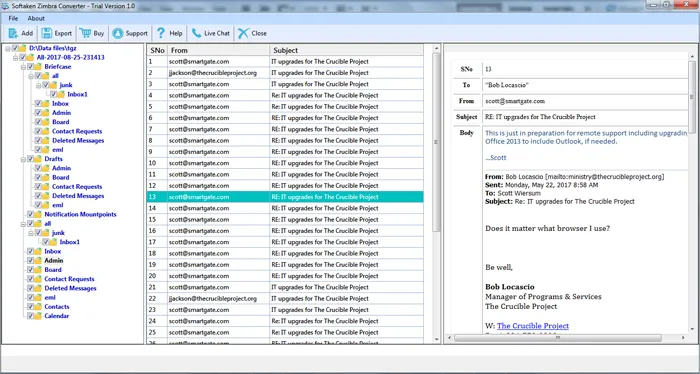
Task: Click the preview pane horizontal scrollbar
Action: [x=558, y=338]
